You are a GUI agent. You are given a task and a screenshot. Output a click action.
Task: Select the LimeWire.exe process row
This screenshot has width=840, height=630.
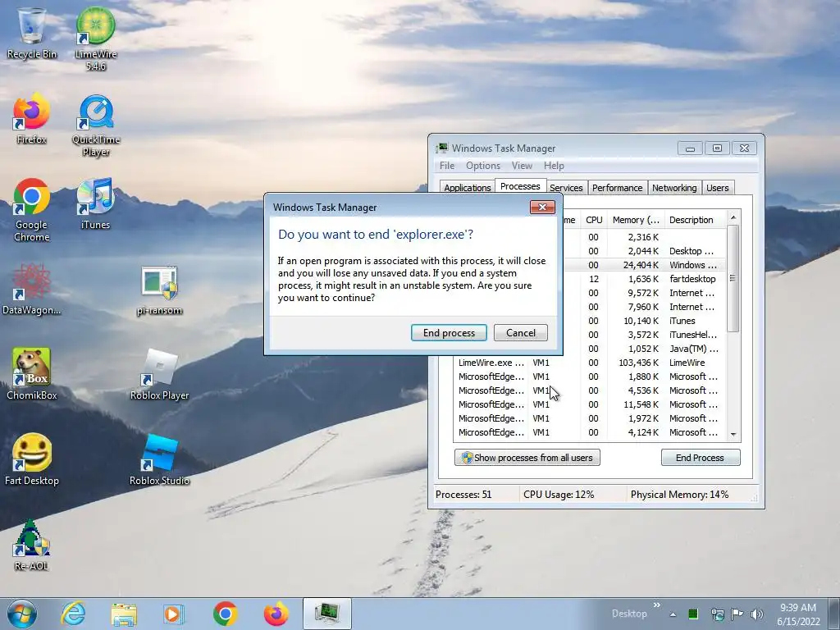point(590,363)
